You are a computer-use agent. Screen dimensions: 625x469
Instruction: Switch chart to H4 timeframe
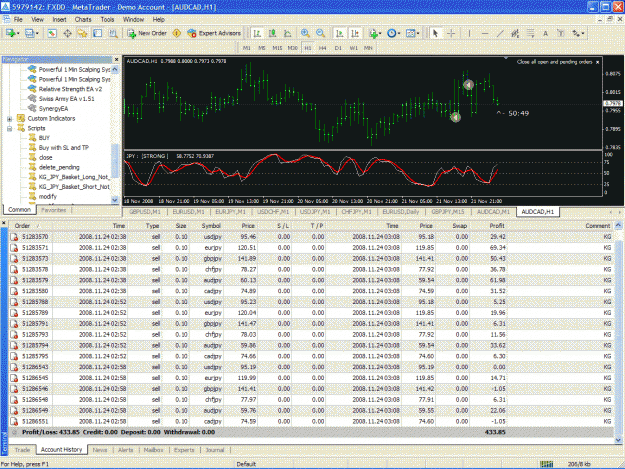pyautogui.click(x=322, y=48)
